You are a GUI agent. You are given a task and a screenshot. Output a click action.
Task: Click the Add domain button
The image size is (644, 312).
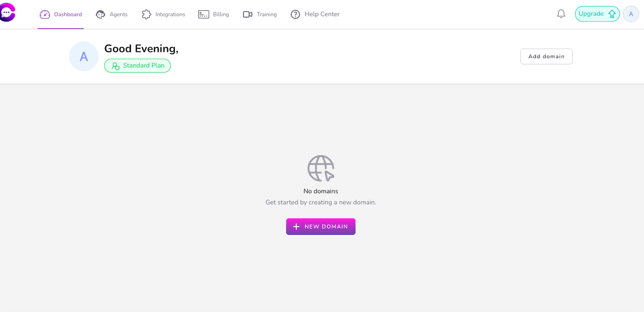click(546, 56)
